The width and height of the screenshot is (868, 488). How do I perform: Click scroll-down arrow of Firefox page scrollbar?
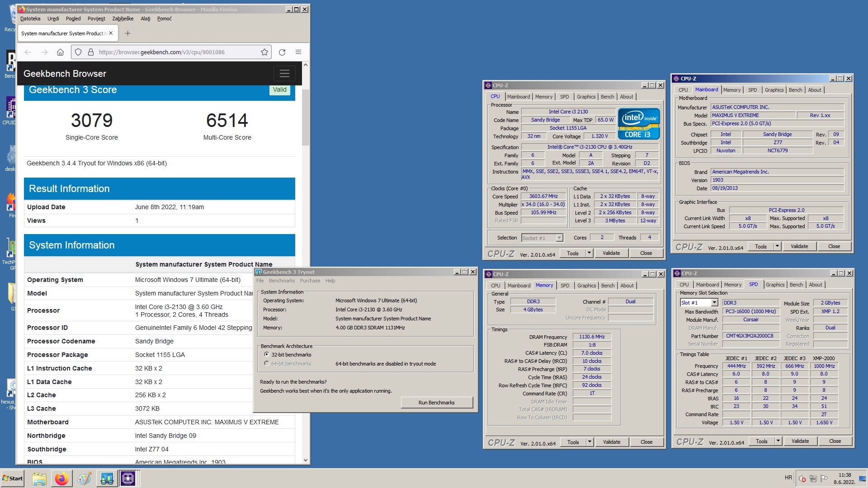click(306, 460)
